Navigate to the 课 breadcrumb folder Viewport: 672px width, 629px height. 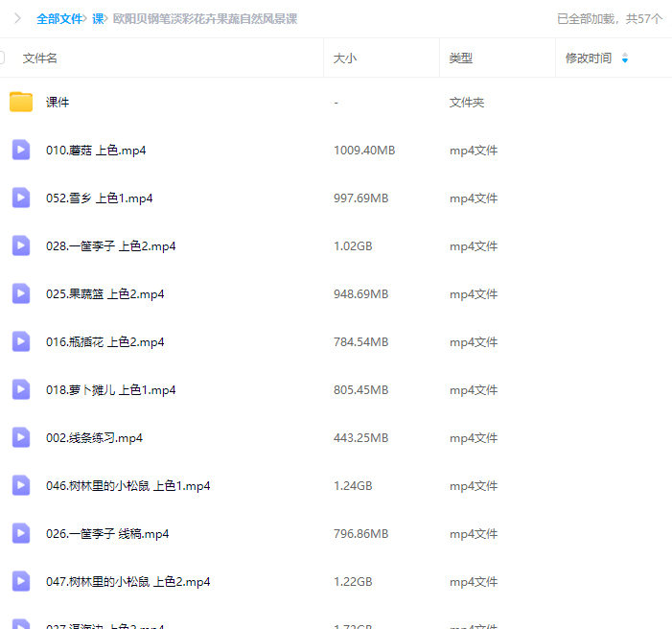pos(98,18)
